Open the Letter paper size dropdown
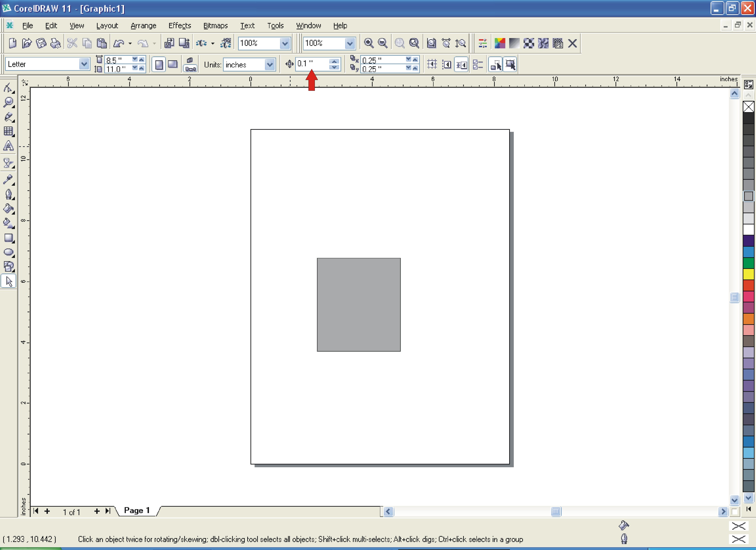The width and height of the screenshot is (756, 550). (84, 64)
